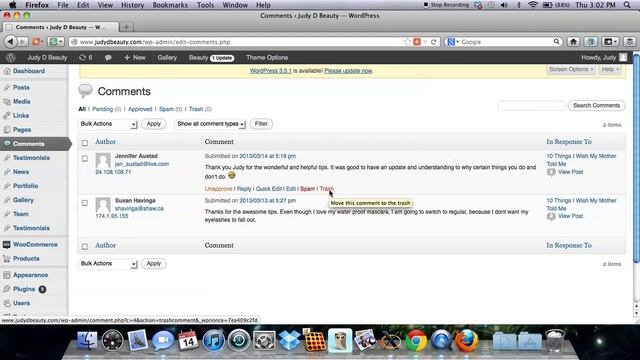
Task: Open the + New content menu
Action: click(135, 58)
